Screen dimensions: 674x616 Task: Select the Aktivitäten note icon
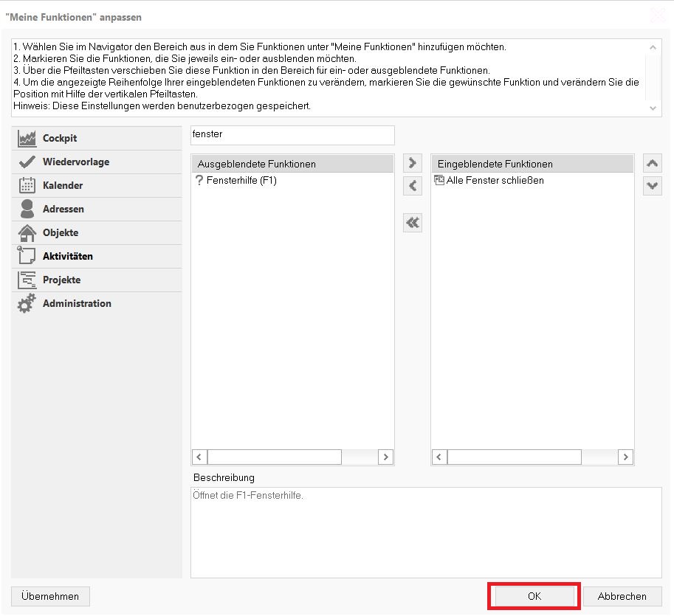point(27,257)
